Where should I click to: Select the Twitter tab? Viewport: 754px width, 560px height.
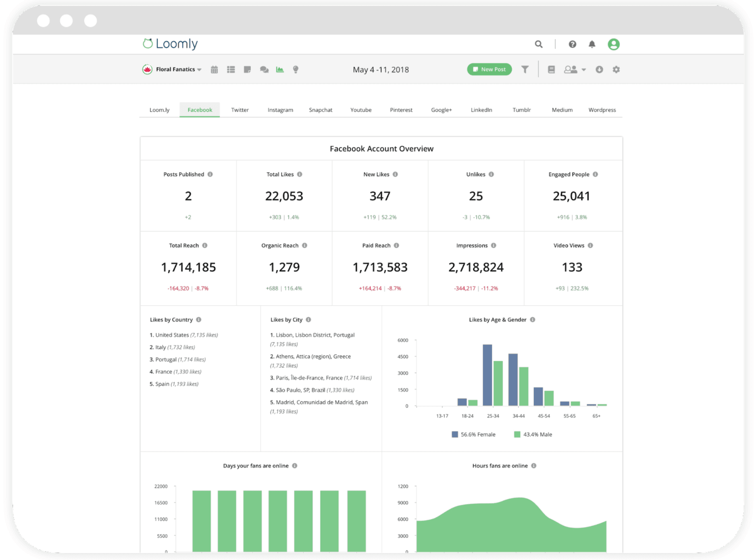(x=240, y=110)
